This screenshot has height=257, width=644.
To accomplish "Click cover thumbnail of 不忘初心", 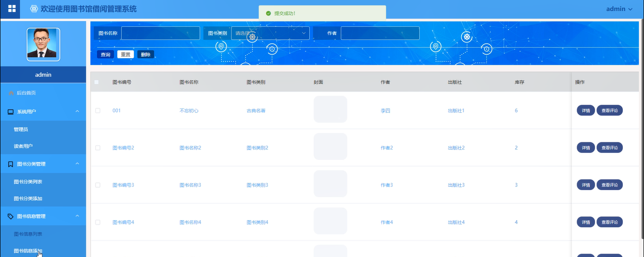I will (330, 109).
